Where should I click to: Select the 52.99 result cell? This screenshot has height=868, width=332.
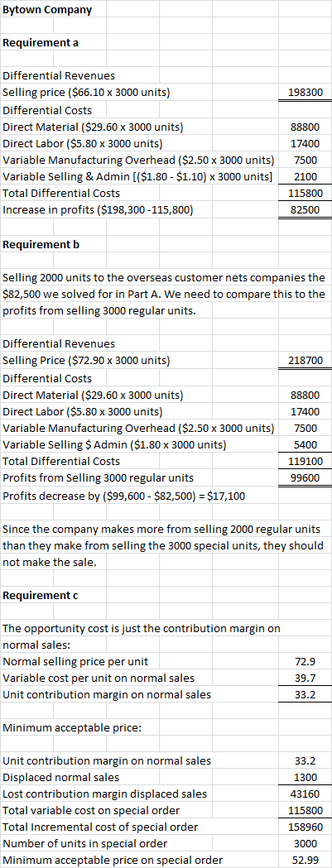coord(306,861)
